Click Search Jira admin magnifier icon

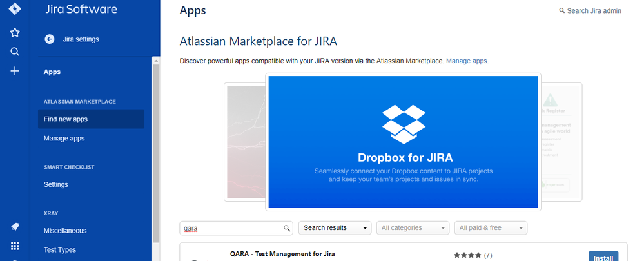click(562, 11)
